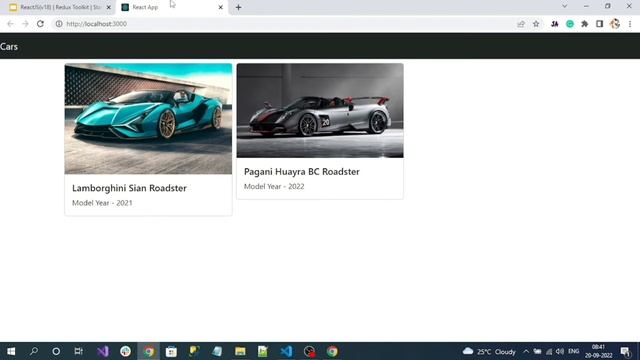Close the React App tab
Screen dimensions: 640x360
click(x=220, y=7)
